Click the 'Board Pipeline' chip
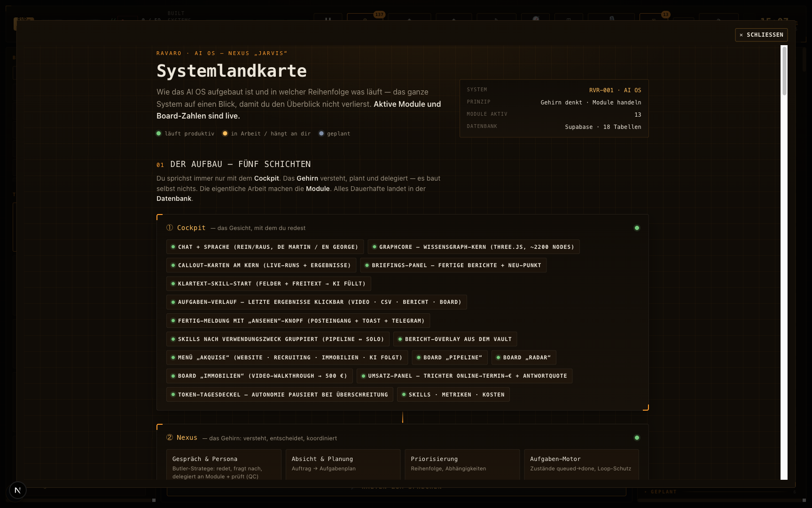This screenshot has width=812, height=508. click(450, 357)
